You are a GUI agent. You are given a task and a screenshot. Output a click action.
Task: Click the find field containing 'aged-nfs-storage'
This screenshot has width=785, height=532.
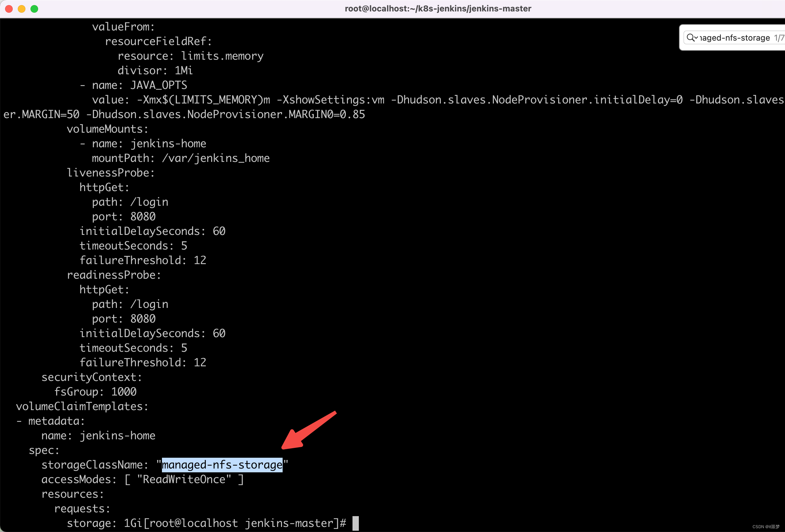tap(734, 37)
